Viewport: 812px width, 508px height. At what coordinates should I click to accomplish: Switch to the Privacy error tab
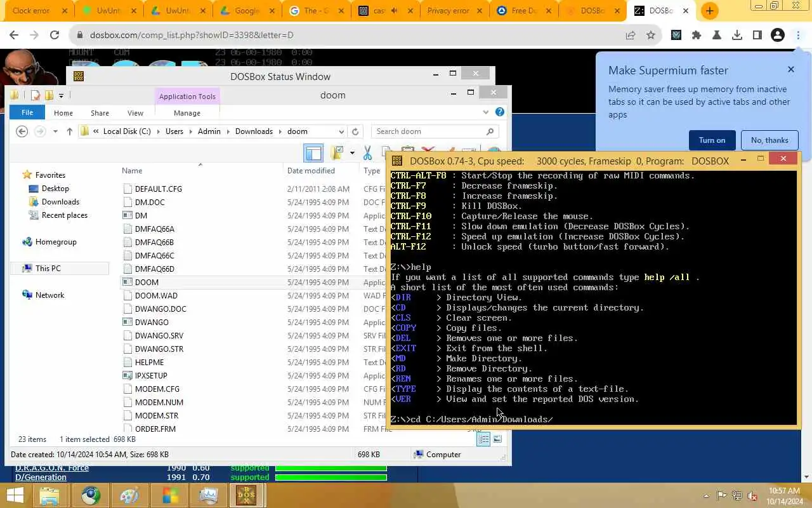pos(455,11)
